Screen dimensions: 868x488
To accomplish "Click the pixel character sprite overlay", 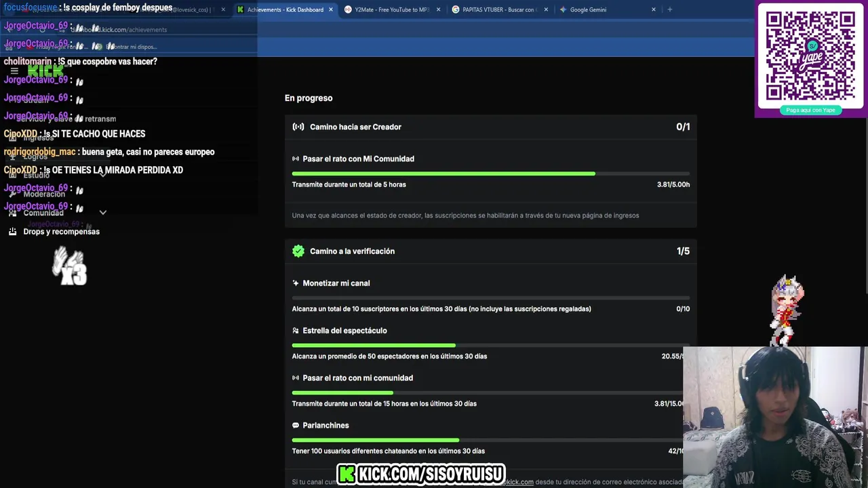I will (x=787, y=310).
